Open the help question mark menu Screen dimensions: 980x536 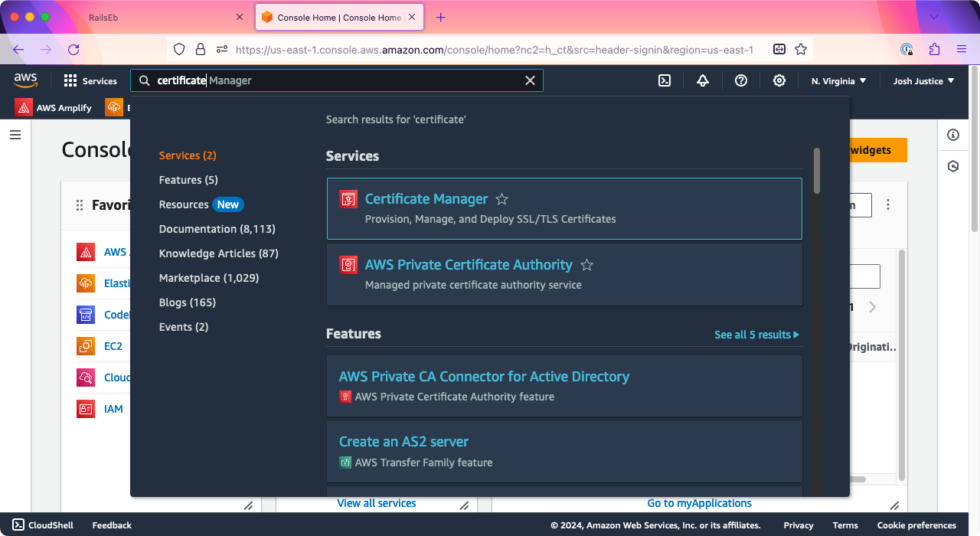pyautogui.click(x=741, y=80)
